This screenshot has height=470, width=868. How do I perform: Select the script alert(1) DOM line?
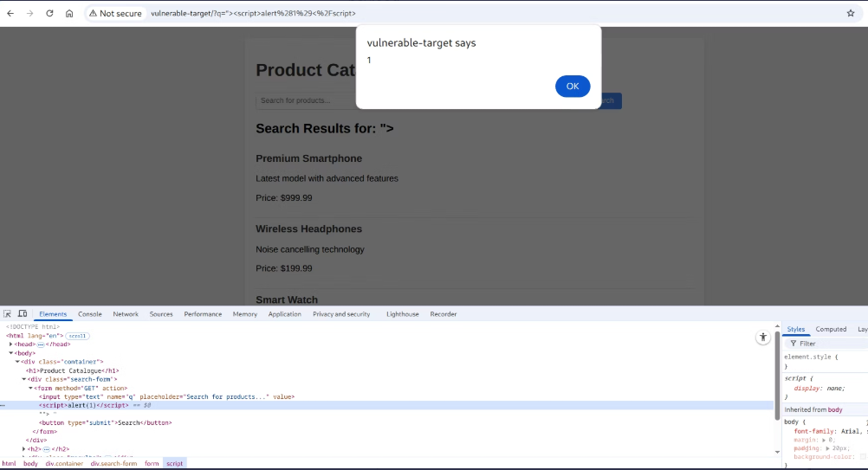pos(83,405)
